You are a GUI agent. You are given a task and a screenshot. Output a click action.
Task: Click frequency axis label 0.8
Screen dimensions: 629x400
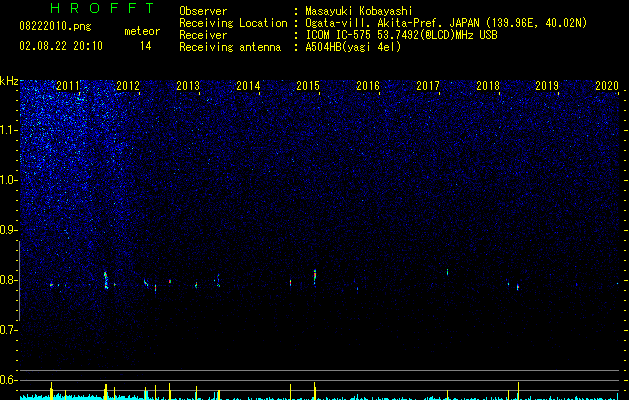pos(9,280)
